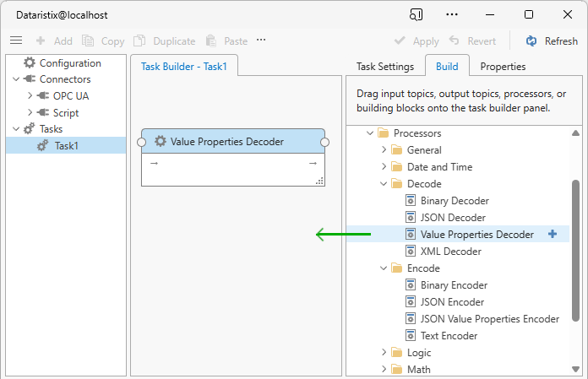Click the Configuration gear icon in tree
Screen dimensions: 588x379
(30, 62)
